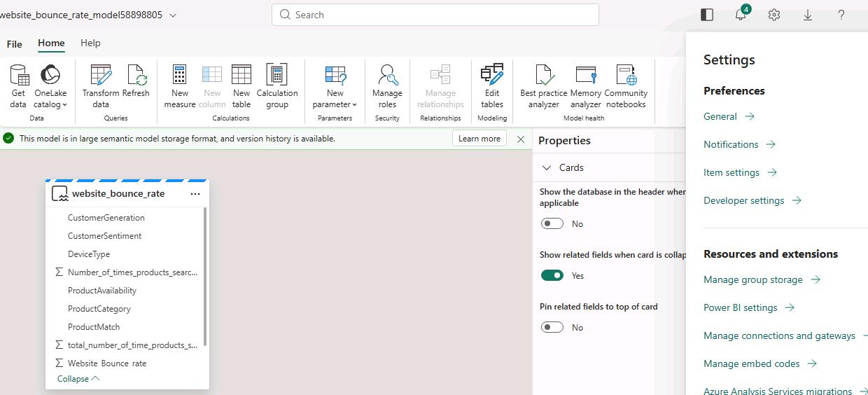The width and height of the screenshot is (868, 395).
Task: Turn off Show related fields when collapsed
Action: tap(552, 276)
